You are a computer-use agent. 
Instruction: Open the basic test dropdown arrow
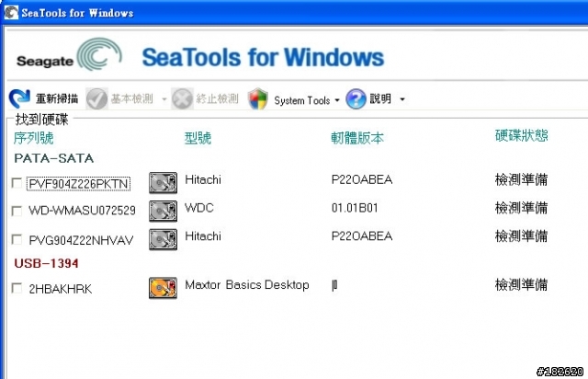pyautogui.click(x=164, y=99)
